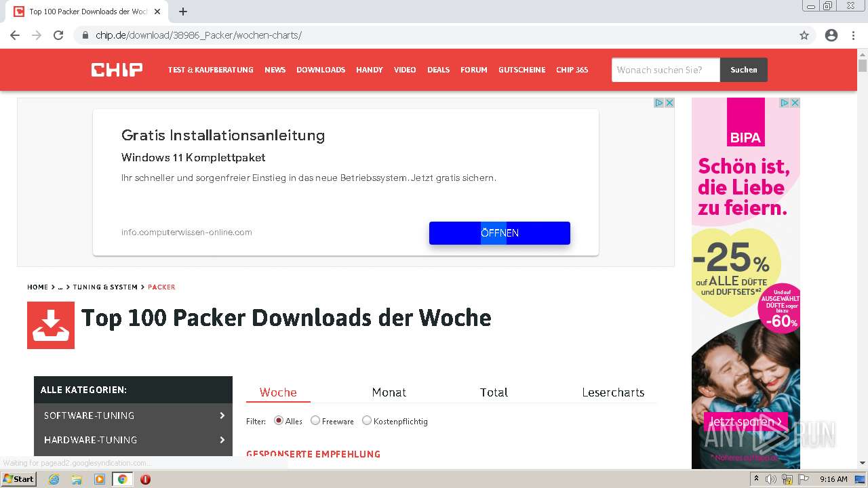868x488 pixels.
Task: Close the BIPA sidebar ad via X icon
Action: click(795, 103)
